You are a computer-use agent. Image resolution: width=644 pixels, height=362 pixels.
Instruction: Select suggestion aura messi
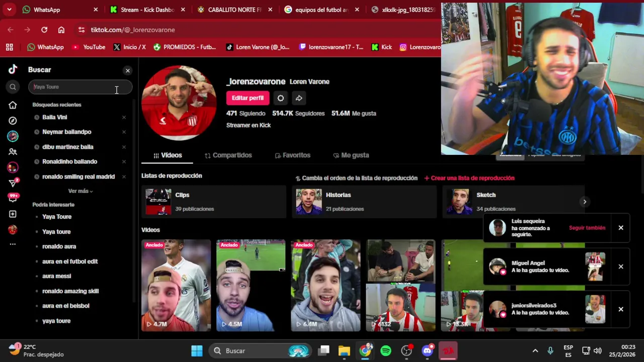(x=56, y=276)
